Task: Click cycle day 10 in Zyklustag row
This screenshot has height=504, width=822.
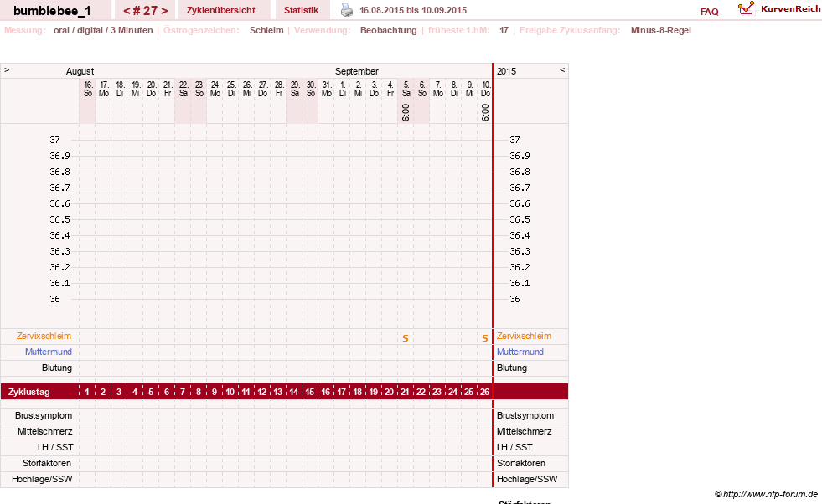Action: tap(230, 392)
